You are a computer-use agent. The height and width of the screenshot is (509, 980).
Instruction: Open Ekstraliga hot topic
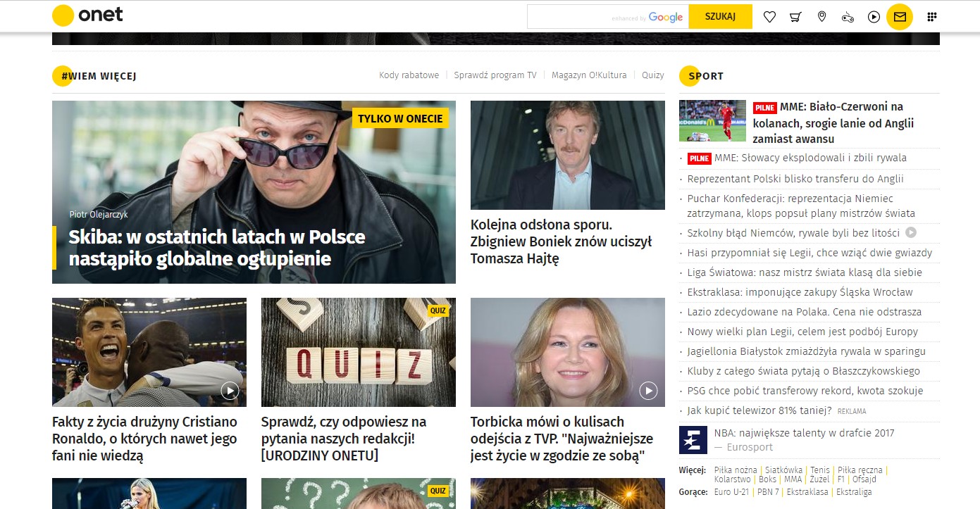coord(854,491)
